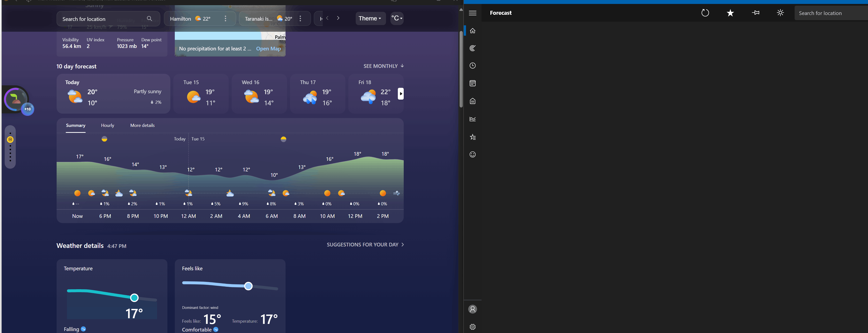The image size is (868, 333).
Task: Open the Theme dropdown
Action: tap(370, 18)
